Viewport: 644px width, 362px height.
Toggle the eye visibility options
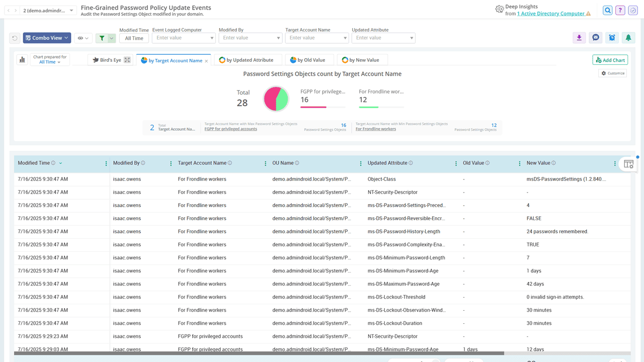83,38
